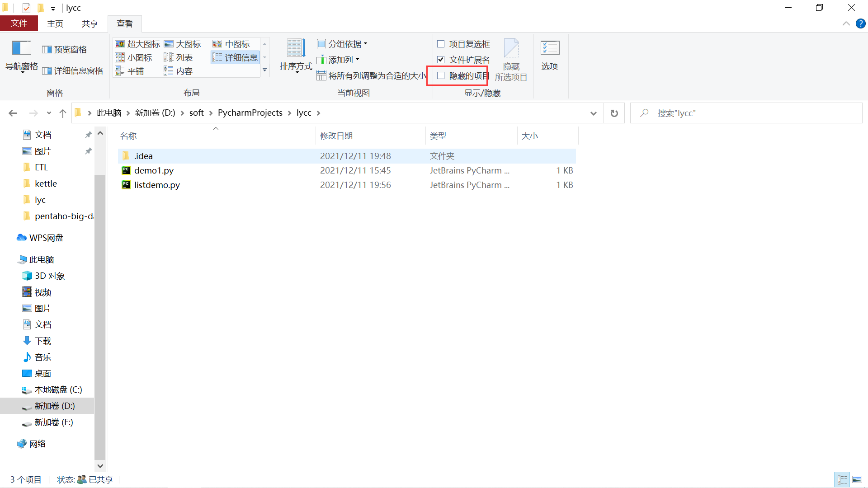868x488 pixels.
Task: Click the Refresh button beside the address bar
Action: 614,113
